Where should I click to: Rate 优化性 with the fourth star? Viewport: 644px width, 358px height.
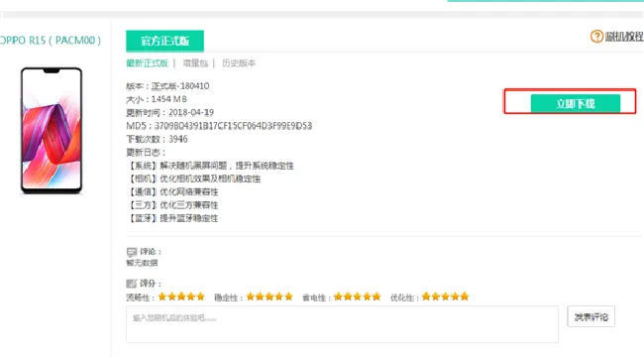pos(455,297)
